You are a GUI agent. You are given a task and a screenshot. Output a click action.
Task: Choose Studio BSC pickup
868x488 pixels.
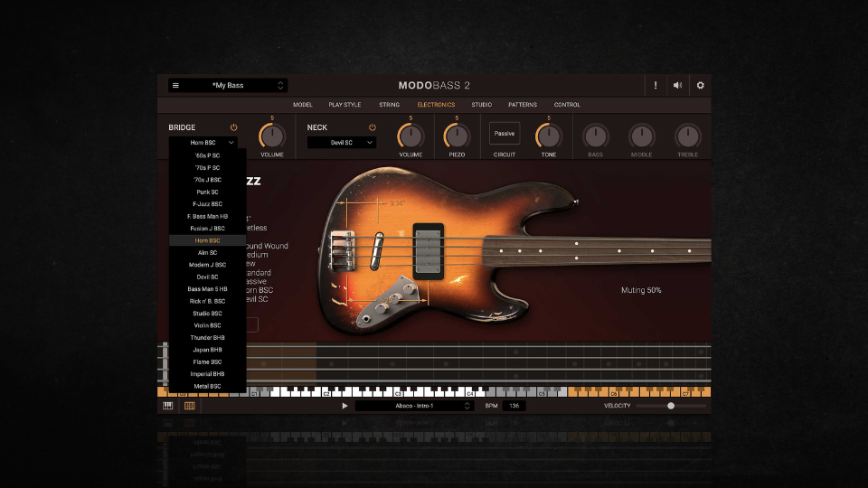[207, 314]
